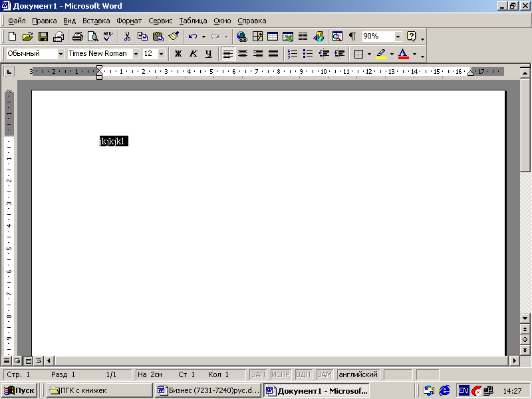Open the Вставка menu
This screenshot has width=532, height=399.
point(96,21)
